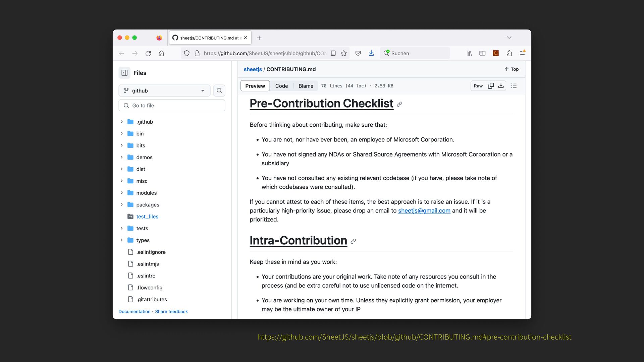Click the sheetjs@gmail.com email link

424,210
